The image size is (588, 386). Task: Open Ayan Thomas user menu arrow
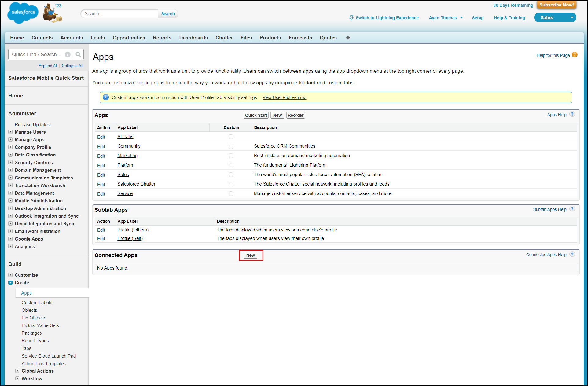(x=461, y=18)
